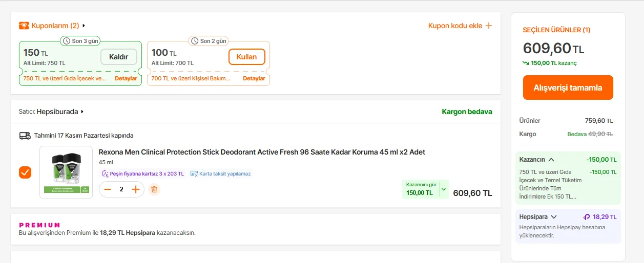Open Detaylar of the 700 TL coupon
This screenshot has width=644, height=263.
(254, 79)
